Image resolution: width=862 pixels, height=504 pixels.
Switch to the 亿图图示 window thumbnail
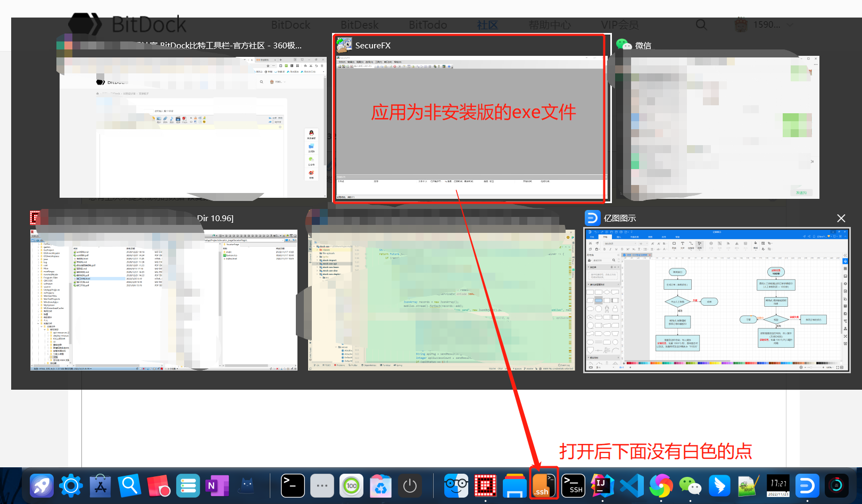[x=717, y=300]
